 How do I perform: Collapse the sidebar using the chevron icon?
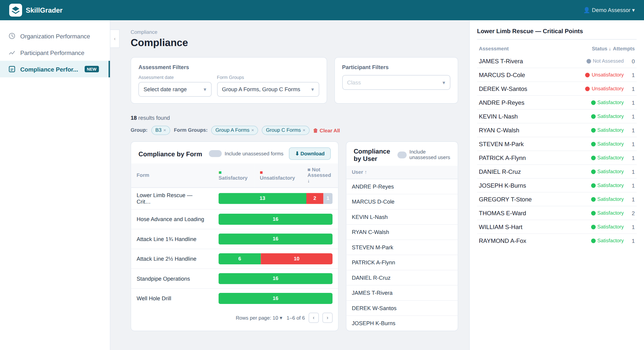pos(115,39)
